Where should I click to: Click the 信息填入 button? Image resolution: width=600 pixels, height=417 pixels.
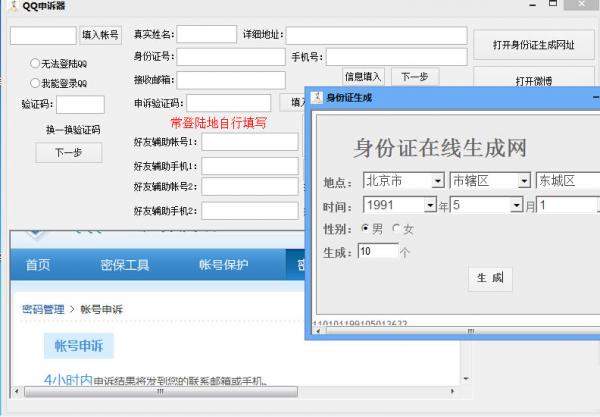pyautogui.click(x=363, y=77)
